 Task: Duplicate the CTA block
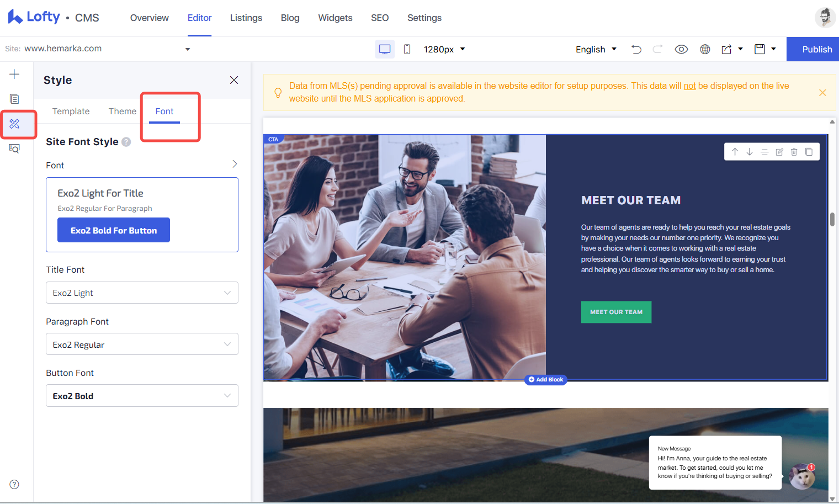pyautogui.click(x=809, y=152)
